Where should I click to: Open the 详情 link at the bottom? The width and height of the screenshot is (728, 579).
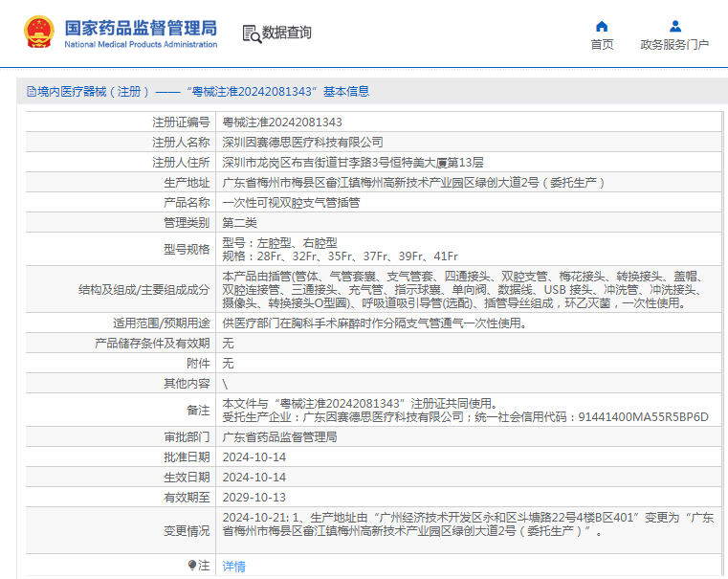pyautogui.click(x=233, y=566)
